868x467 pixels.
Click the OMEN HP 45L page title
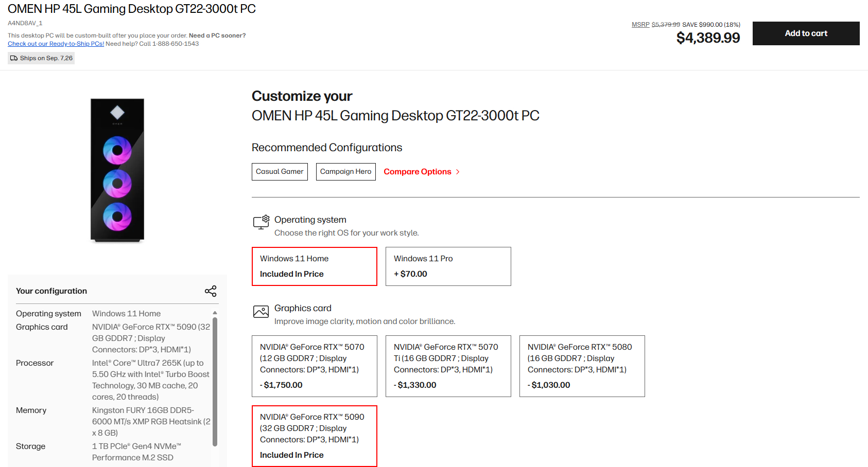pos(132,9)
